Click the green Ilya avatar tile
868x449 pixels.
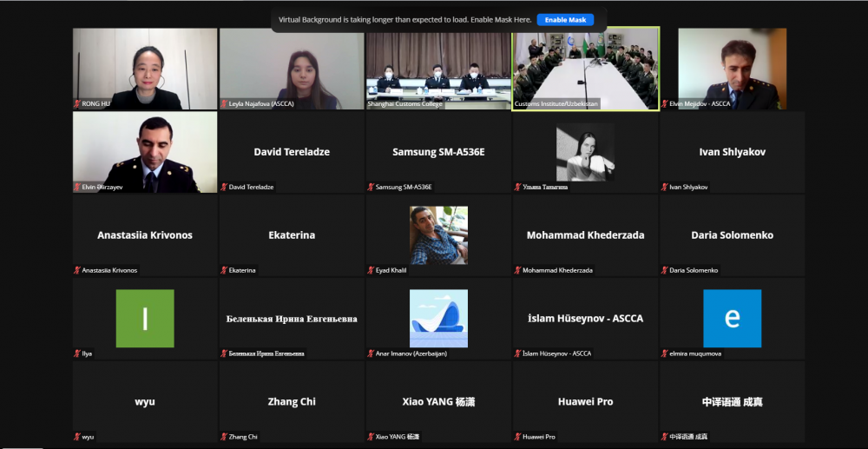[145, 319]
